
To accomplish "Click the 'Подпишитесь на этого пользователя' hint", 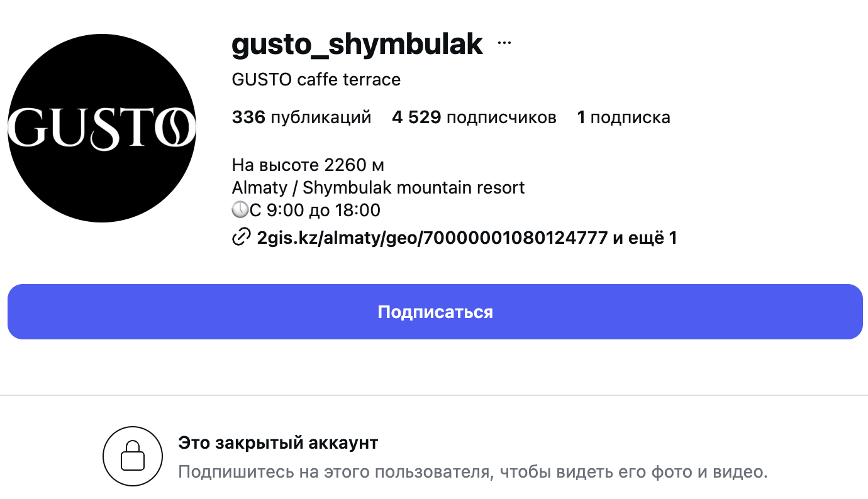I will [472, 472].
